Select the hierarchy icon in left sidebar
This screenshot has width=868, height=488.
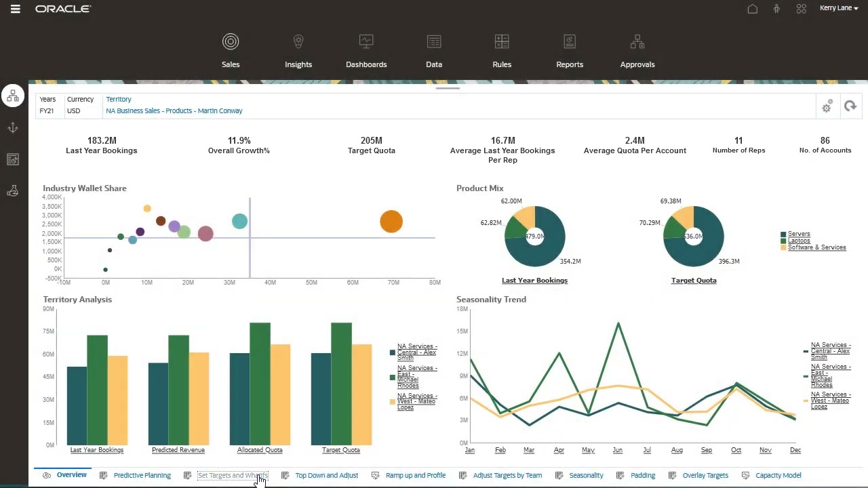pos(13,96)
